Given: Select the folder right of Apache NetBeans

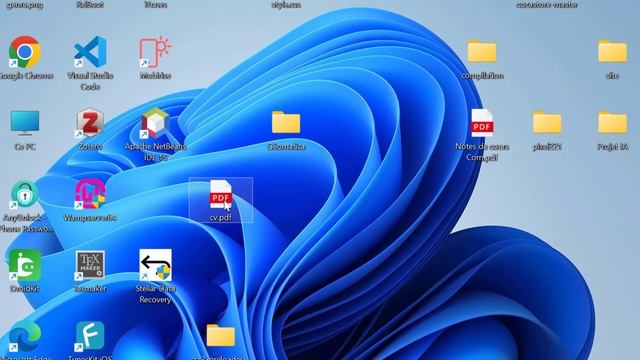Looking at the screenshot, I should click(286, 122).
